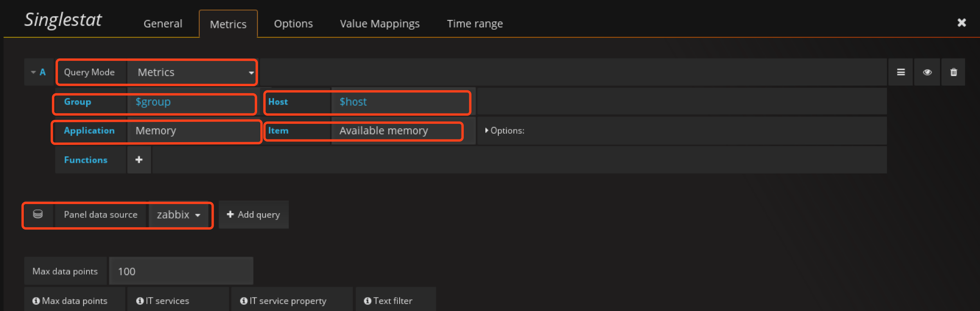Viewport: 980px width, 311px height.
Task: Delete query A with trash icon
Action: pyautogui.click(x=953, y=72)
